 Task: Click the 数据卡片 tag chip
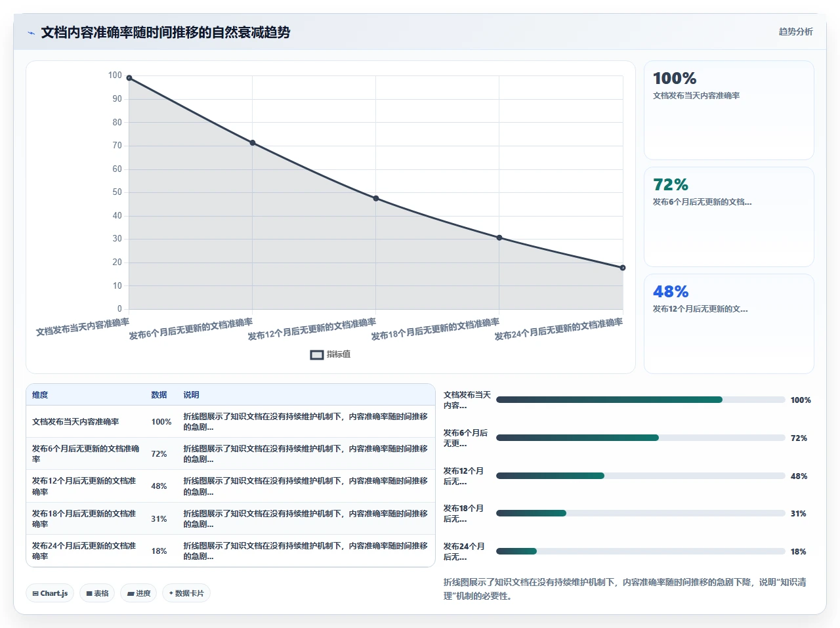[186, 593]
